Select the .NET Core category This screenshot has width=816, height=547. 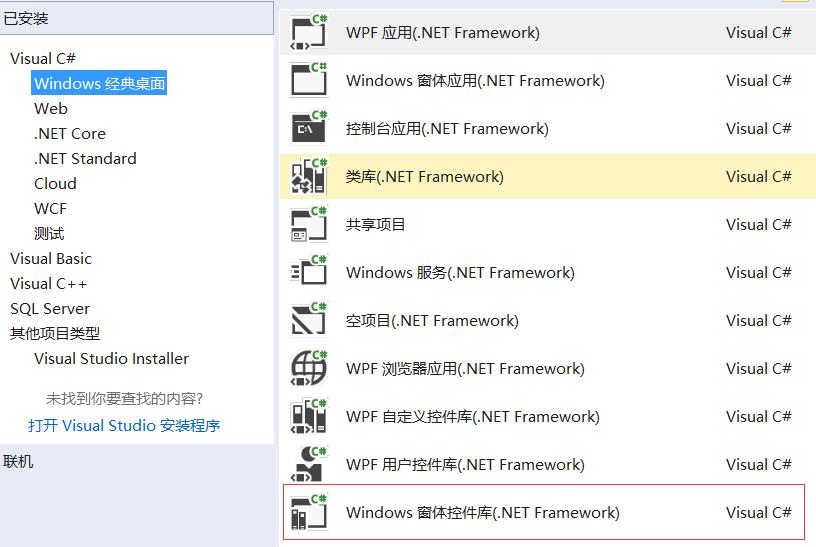(69, 133)
